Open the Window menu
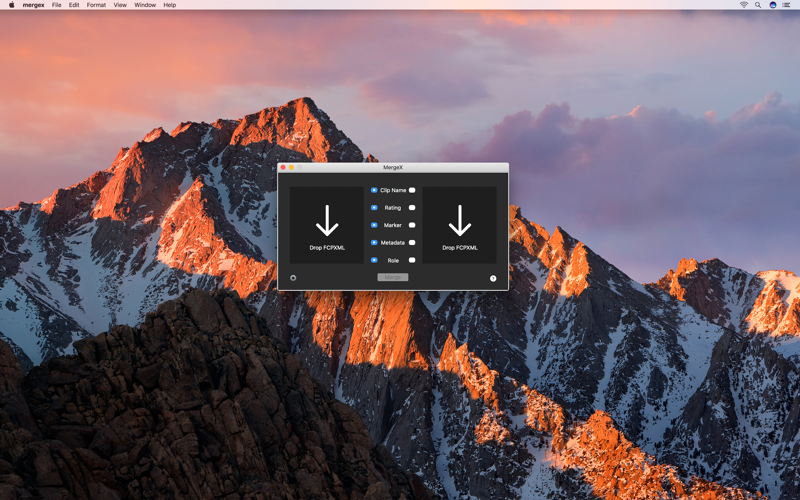This screenshot has width=800, height=500. (145, 5)
